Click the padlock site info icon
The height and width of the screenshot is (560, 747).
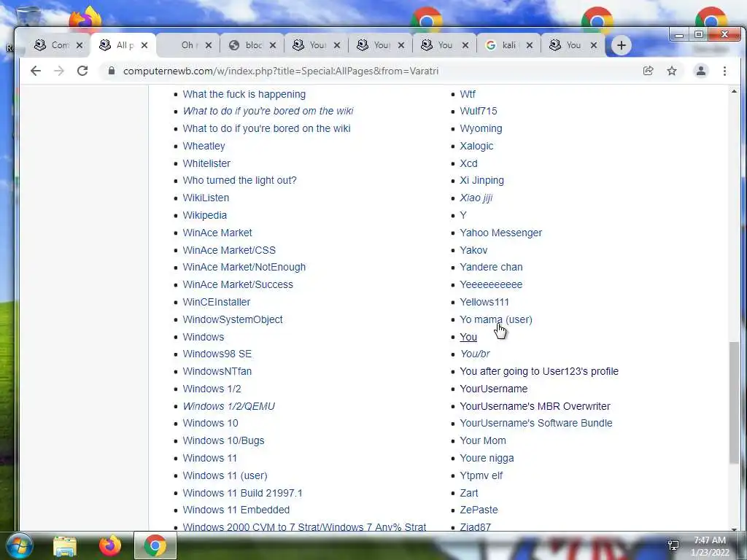click(x=112, y=71)
